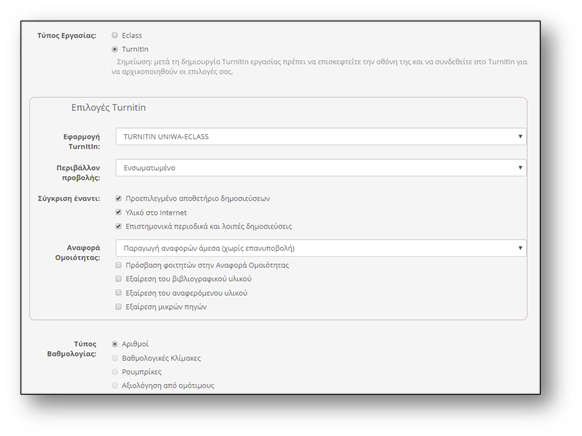
Task: Click the Τύπος Εργασίας label
Action: [67, 36]
